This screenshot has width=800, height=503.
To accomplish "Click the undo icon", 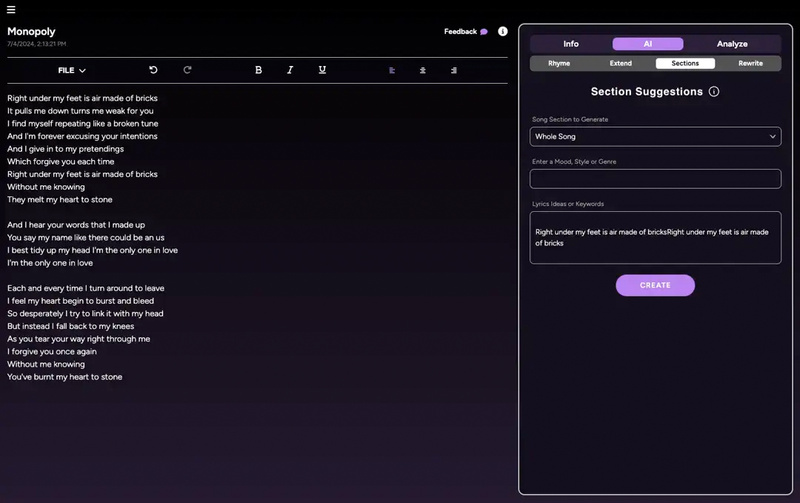I will tap(153, 70).
